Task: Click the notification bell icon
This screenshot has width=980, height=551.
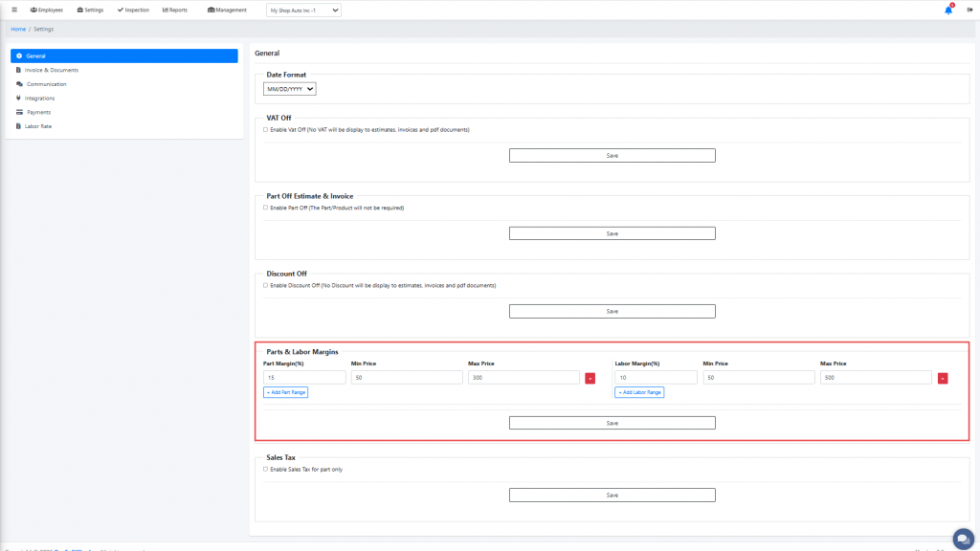Action: (x=948, y=10)
